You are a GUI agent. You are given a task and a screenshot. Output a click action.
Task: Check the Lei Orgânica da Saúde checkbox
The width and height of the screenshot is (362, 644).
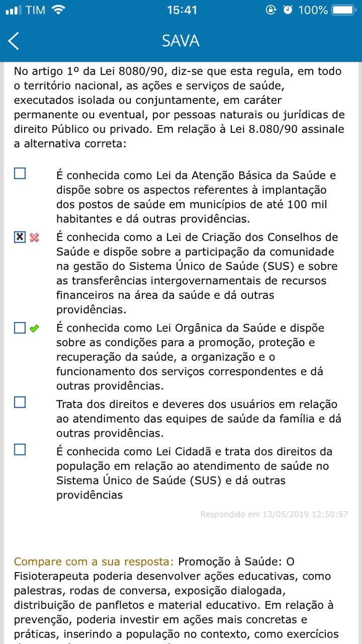[20, 328]
